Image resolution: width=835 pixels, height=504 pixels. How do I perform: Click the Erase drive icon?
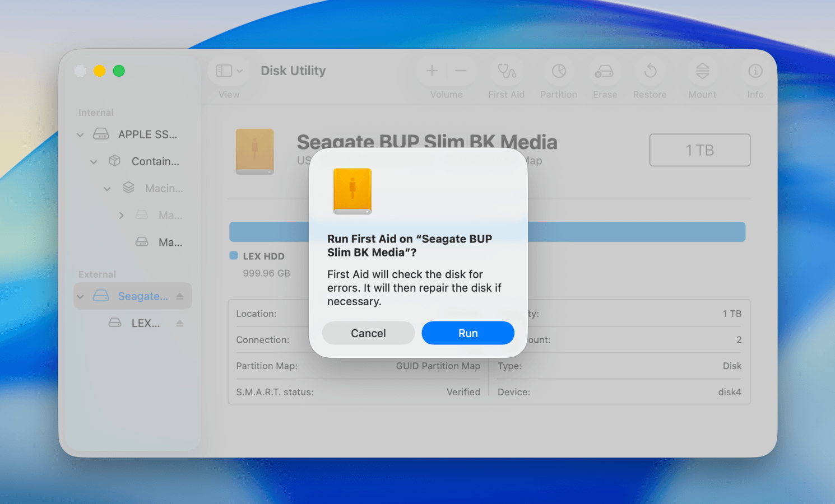tap(604, 71)
